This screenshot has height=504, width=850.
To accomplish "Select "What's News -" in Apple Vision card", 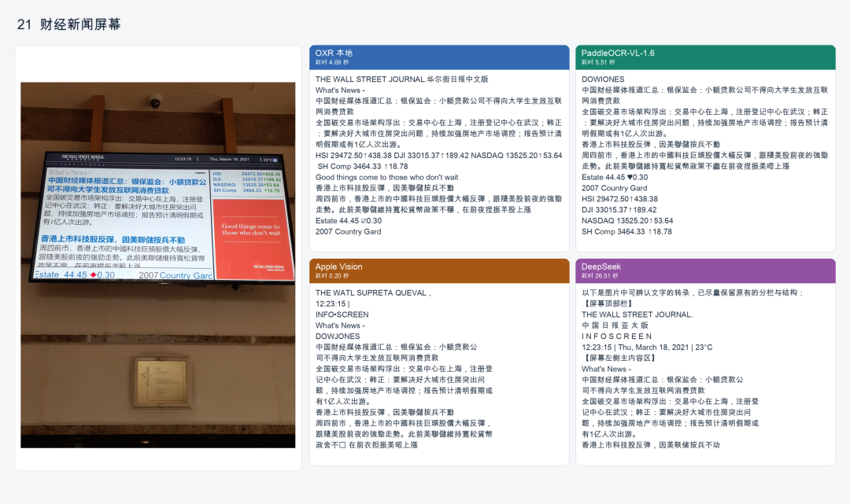I will (x=341, y=326).
